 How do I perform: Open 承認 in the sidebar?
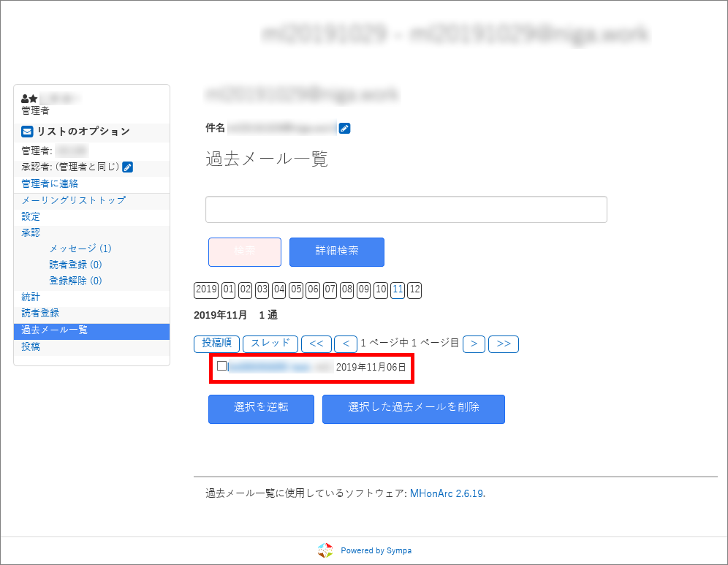[x=31, y=232]
